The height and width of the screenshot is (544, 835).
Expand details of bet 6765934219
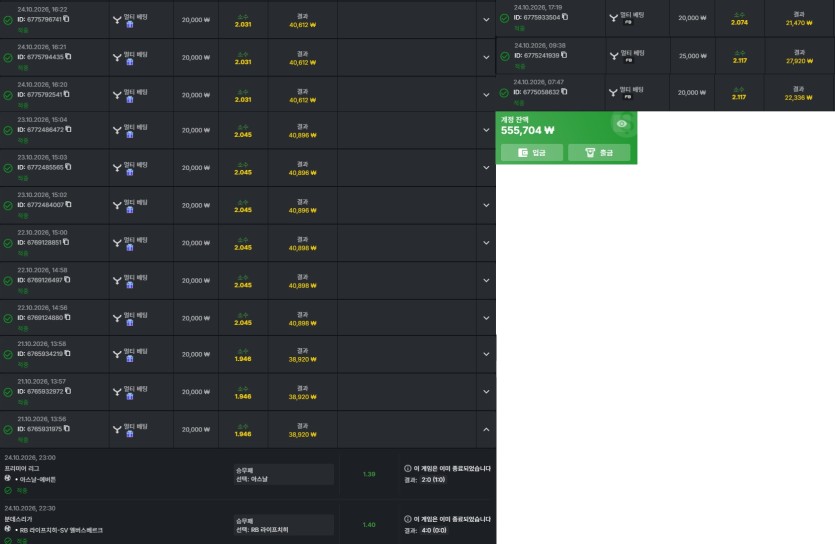pos(486,354)
